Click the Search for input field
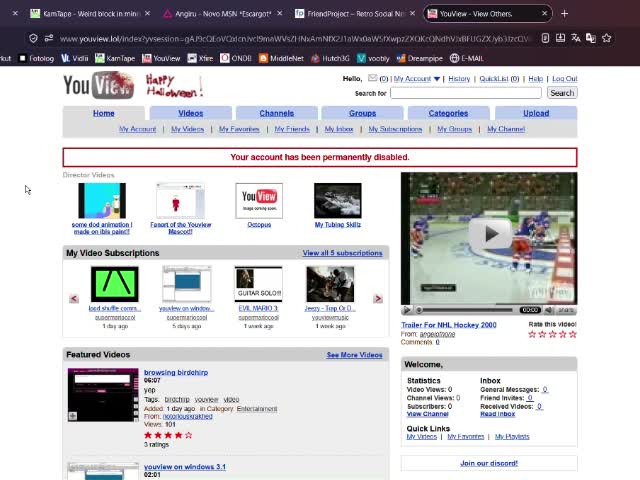 [466, 93]
